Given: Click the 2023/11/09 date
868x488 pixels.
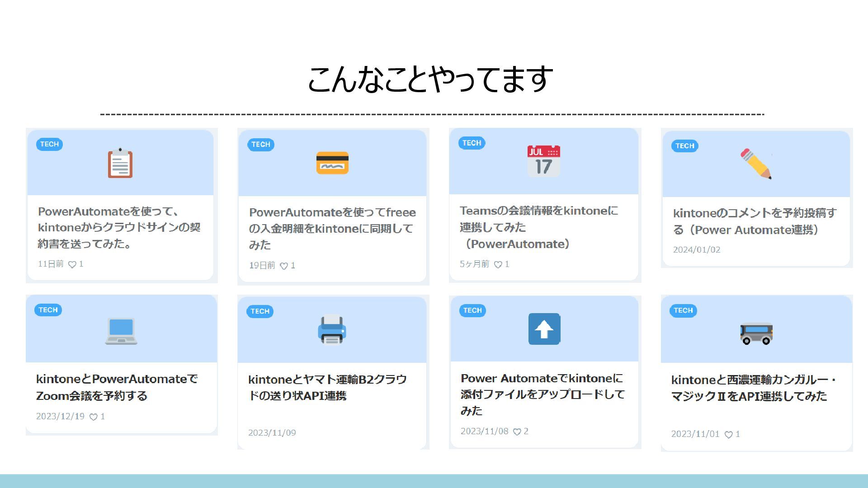Looking at the screenshot, I should (272, 432).
